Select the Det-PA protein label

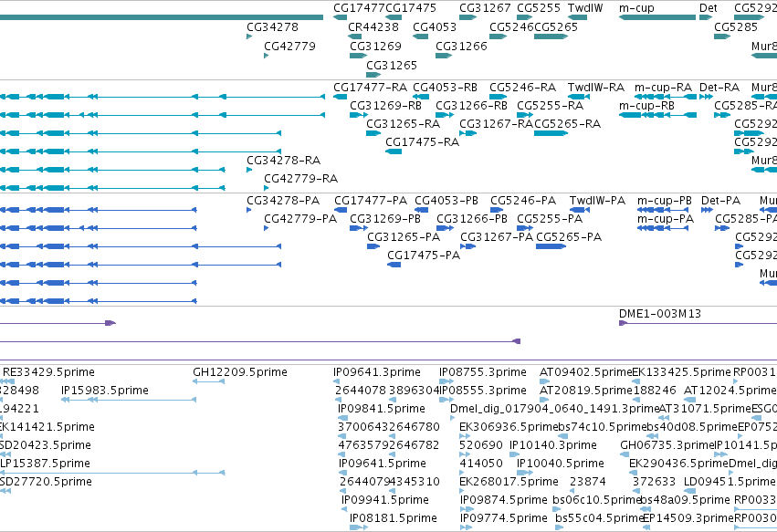click(x=721, y=201)
